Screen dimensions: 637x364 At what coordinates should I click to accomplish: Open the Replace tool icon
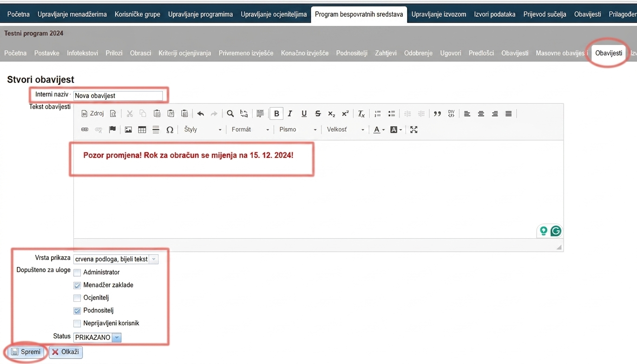[244, 113]
